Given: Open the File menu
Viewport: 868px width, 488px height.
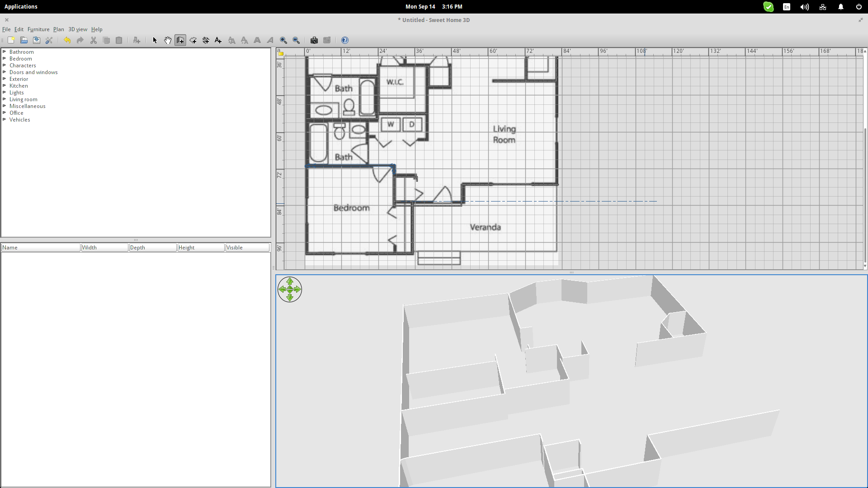Looking at the screenshot, I should pos(6,29).
